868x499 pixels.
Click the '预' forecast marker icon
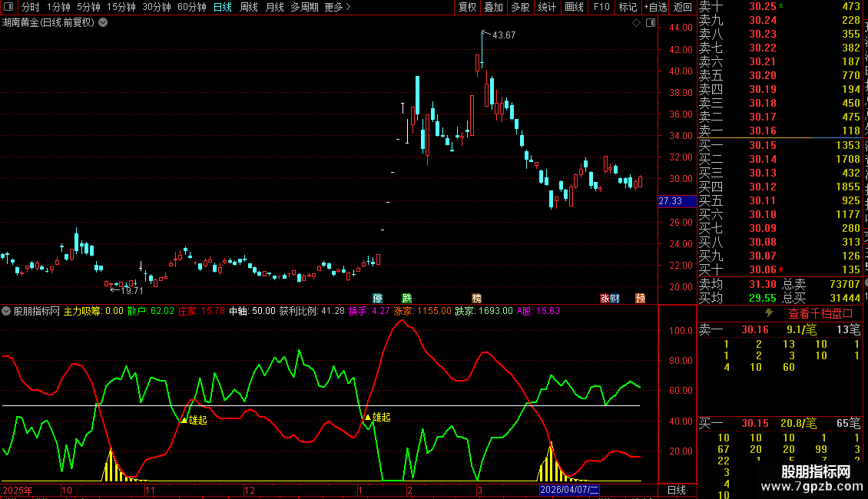click(x=640, y=298)
